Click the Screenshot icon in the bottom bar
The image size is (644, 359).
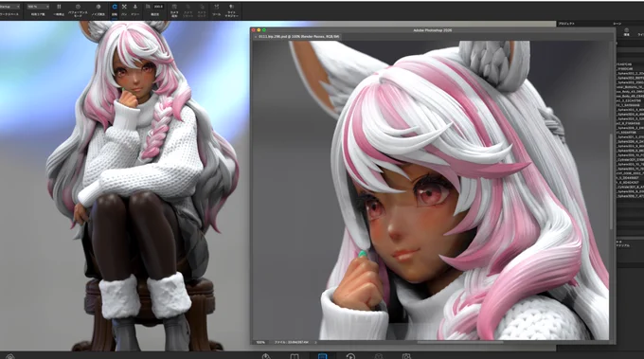tap(406, 356)
